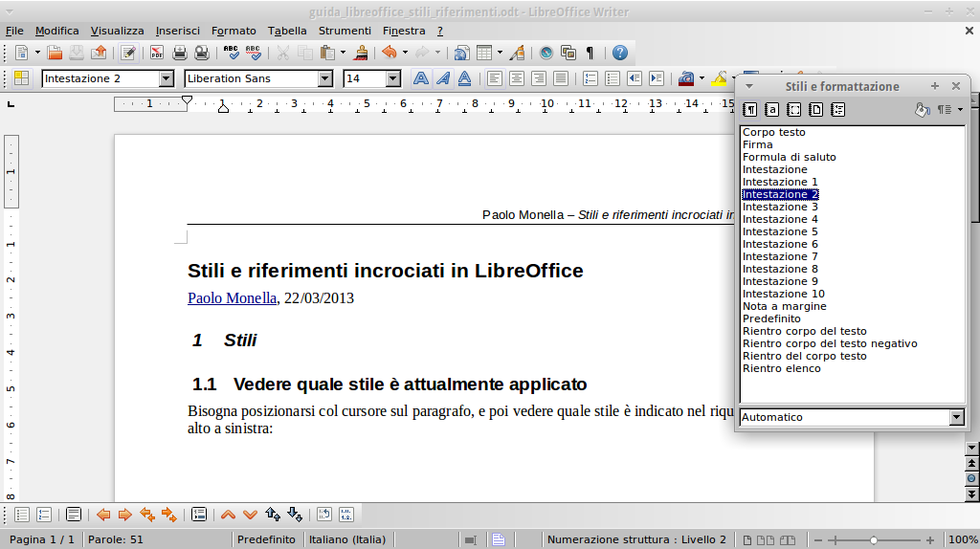Viewport: 980px width, 549px height.
Task: Click the New document icon
Action: [x=21, y=54]
